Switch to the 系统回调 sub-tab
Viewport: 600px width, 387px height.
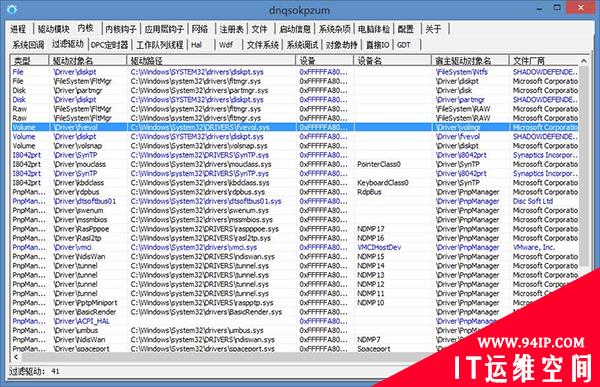point(28,45)
